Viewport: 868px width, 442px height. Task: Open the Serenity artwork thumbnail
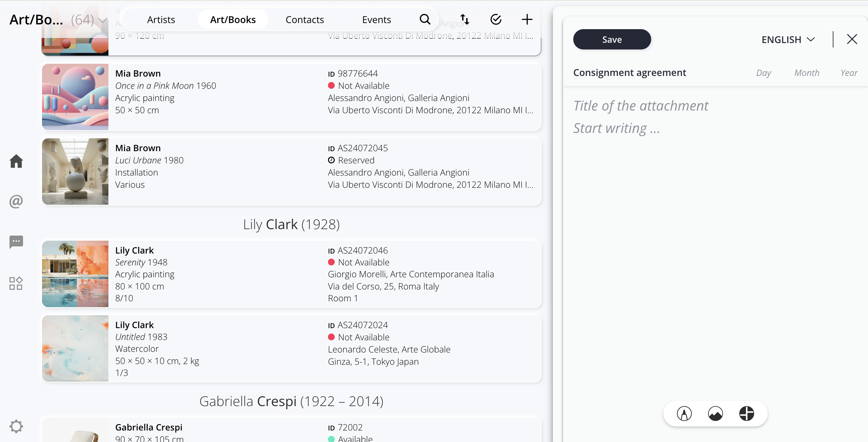(x=75, y=274)
